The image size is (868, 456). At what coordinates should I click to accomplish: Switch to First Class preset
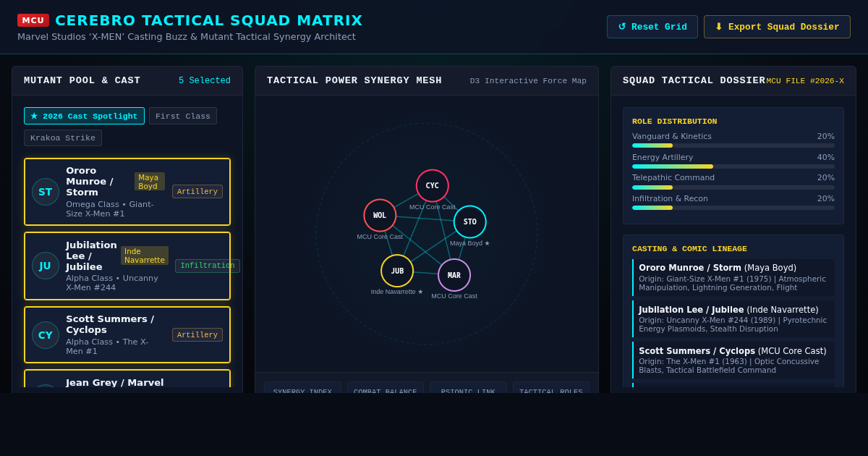(183, 116)
